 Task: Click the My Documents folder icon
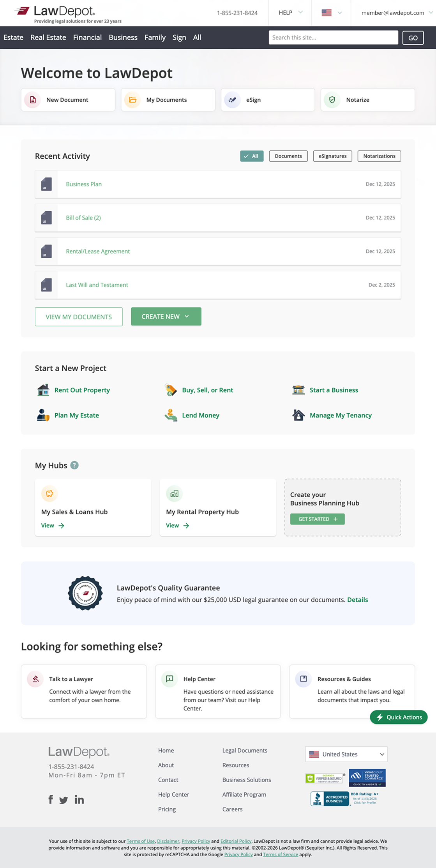pyautogui.click(x=132, y=100)
